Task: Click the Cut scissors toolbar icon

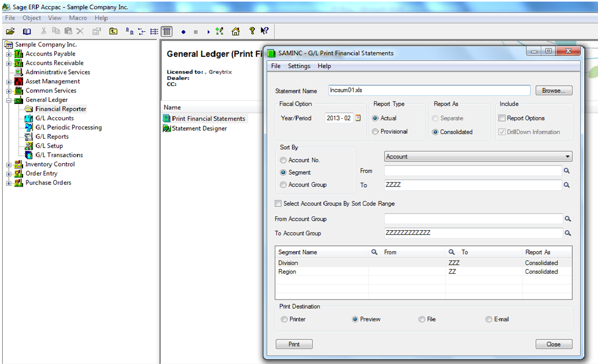Action: 44,32
